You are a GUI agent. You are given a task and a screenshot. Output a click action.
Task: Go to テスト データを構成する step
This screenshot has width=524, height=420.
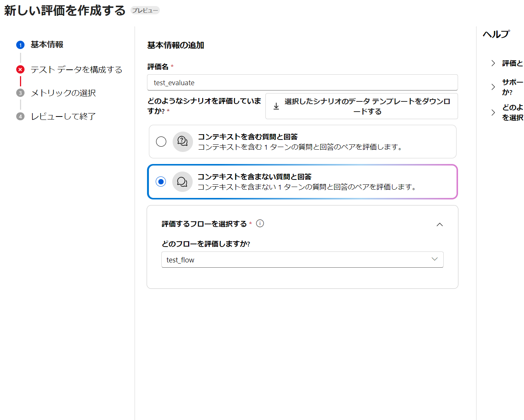tap(77, 69)
